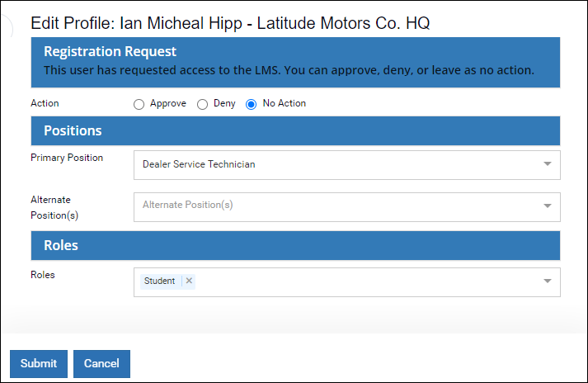Viewport: 588px width, 383px height.
Task: Click the Action row label
Action: coord(45,104)
